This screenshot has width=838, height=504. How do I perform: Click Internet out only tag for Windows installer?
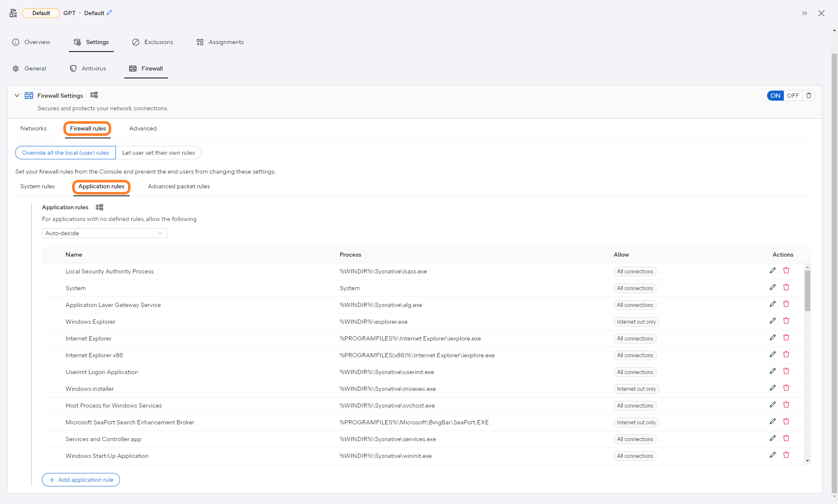(636, 389)
